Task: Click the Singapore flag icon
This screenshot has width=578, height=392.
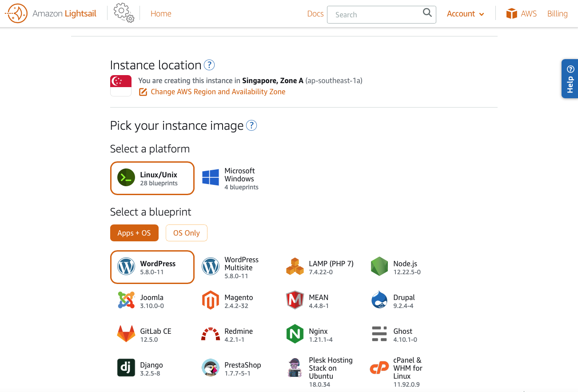Action: point(121,86)
